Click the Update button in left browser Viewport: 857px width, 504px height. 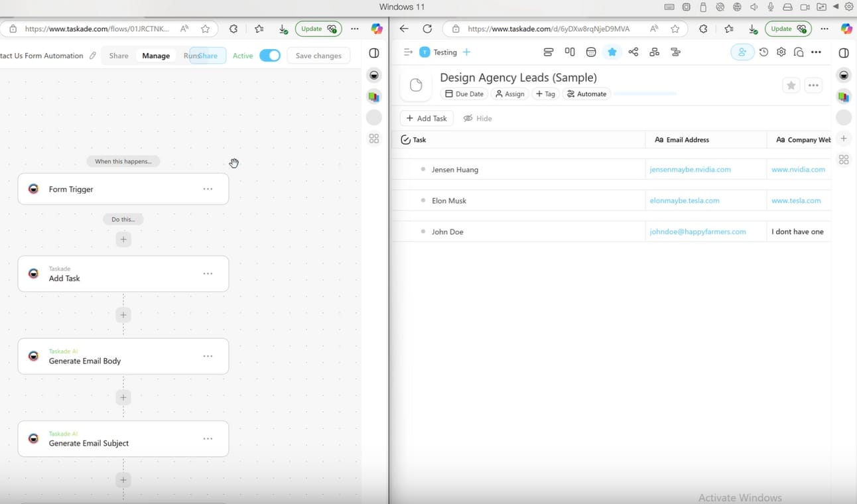click(x=318, y=29)
